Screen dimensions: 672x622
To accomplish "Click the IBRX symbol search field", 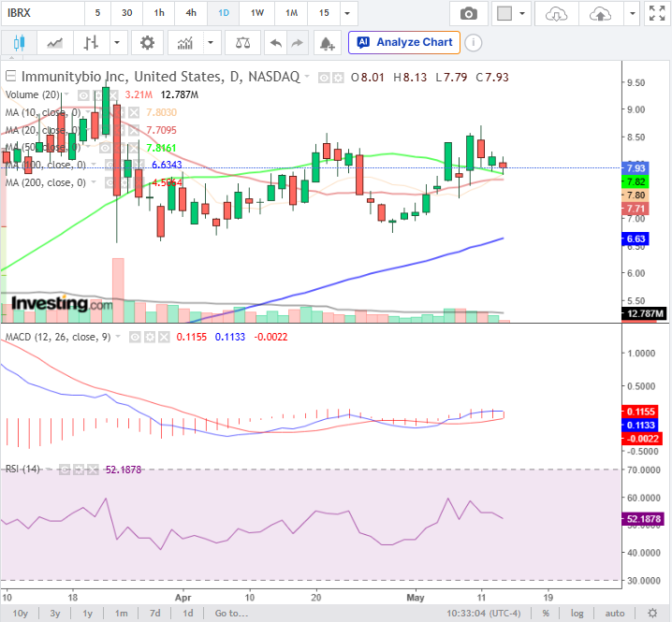I will click(43, 14).
